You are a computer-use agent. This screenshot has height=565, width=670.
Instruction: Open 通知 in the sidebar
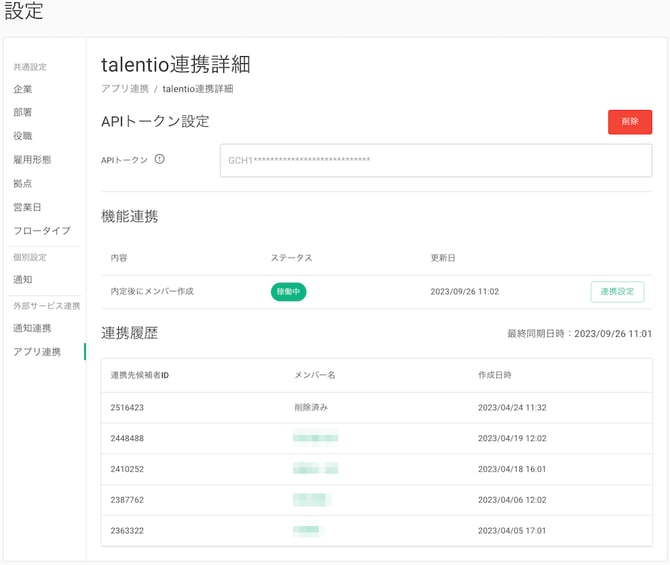[23, 280]
